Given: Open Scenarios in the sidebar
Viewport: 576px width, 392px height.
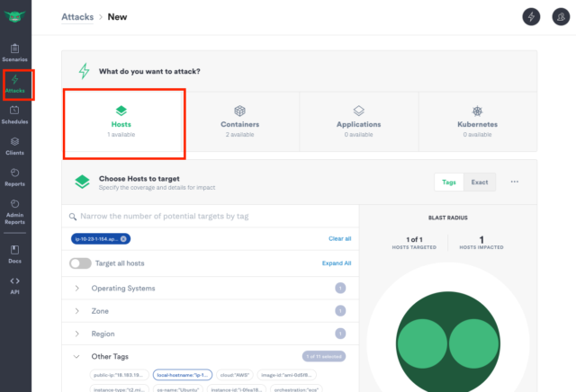Looking at the screenshot, I should pyautogui.click(x=14, y=53).
